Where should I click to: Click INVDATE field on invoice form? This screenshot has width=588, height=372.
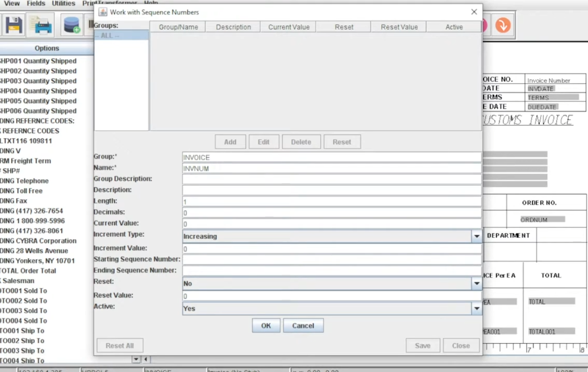pyautogui.click(x=541, y=89)
